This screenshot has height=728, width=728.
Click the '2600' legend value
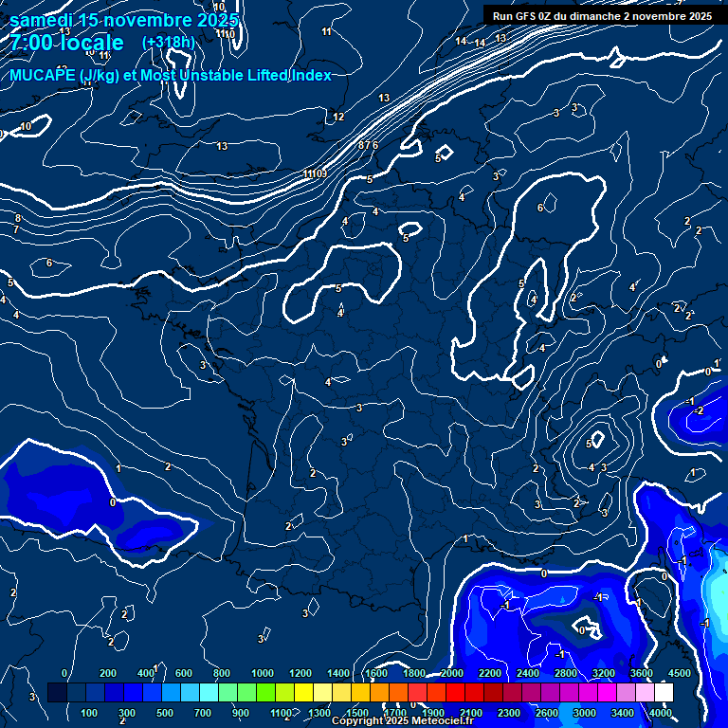[x=547, y=713]
